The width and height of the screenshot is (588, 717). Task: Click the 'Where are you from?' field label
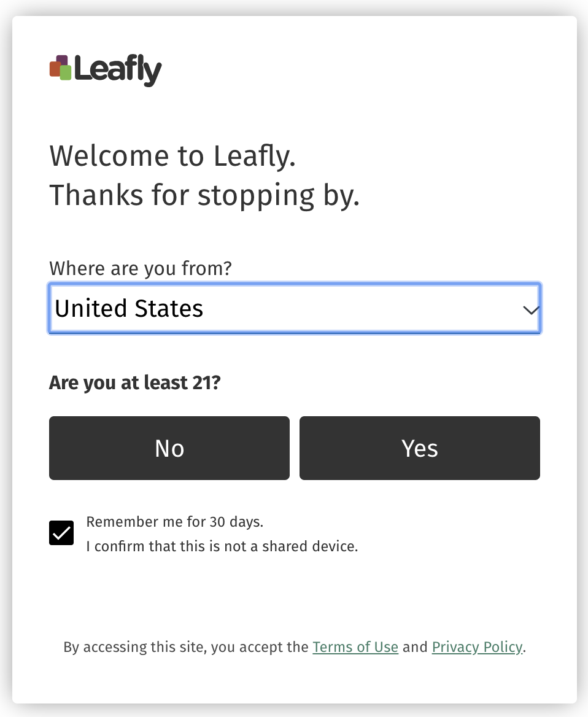(141, 268)
